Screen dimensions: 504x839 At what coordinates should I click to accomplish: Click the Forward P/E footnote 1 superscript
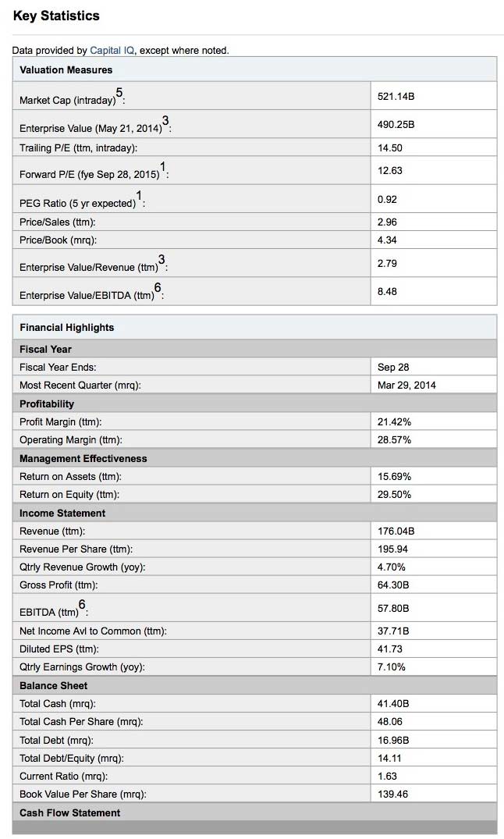point(162,166)
